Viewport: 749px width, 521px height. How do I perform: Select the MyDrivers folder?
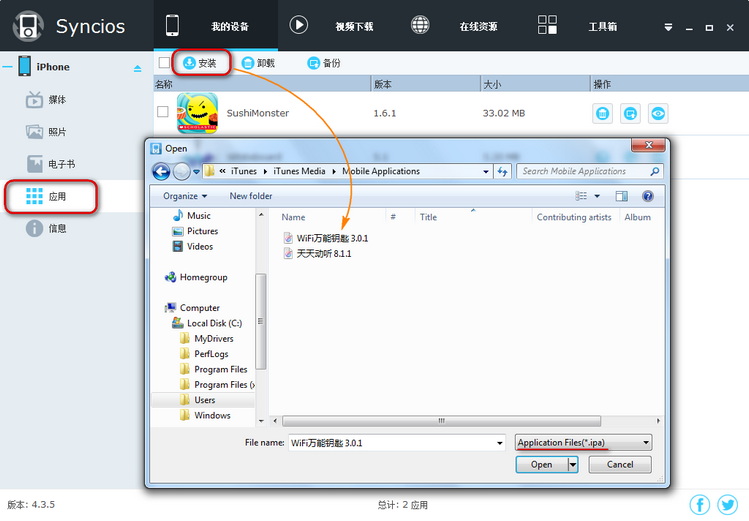pos(207,339)
